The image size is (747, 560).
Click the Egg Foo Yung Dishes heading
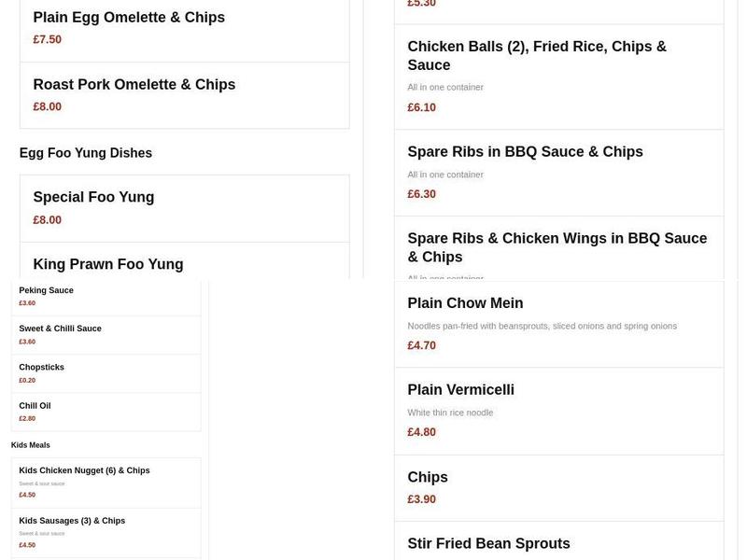pyautogui.click(x=86, y=152)
